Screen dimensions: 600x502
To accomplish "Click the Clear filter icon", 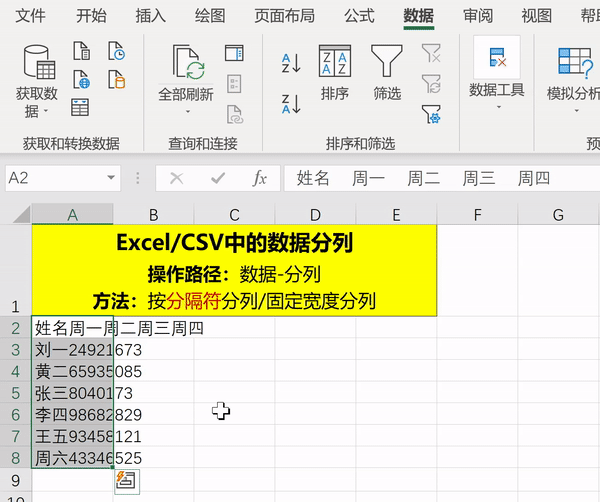I will pos(431,53).
